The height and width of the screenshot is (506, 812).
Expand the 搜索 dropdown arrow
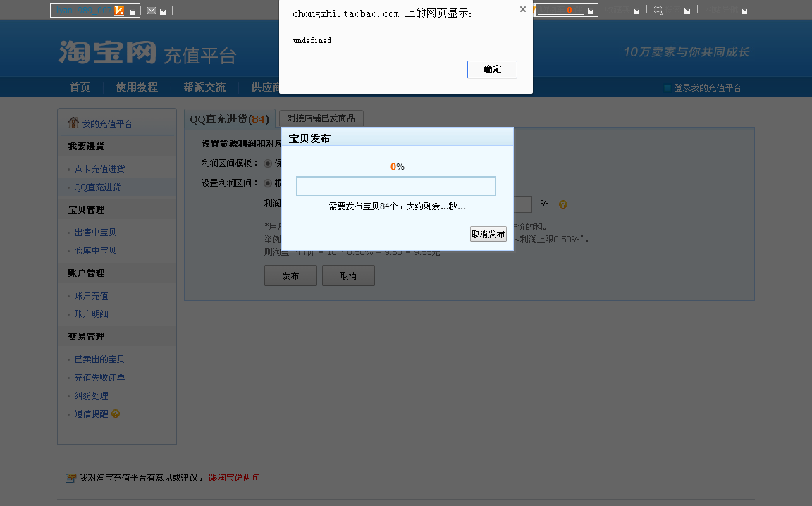[x=687, y=11]
